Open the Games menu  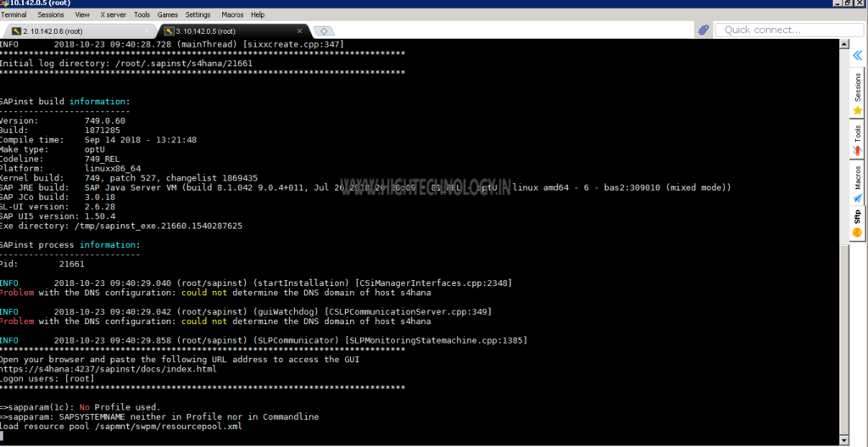168,14
